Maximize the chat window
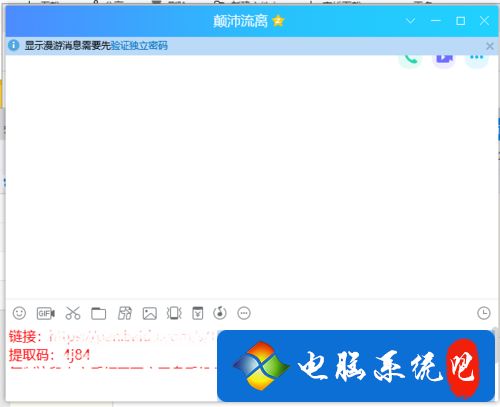Viewport: 500px width, 407px height. pos(461,21)
